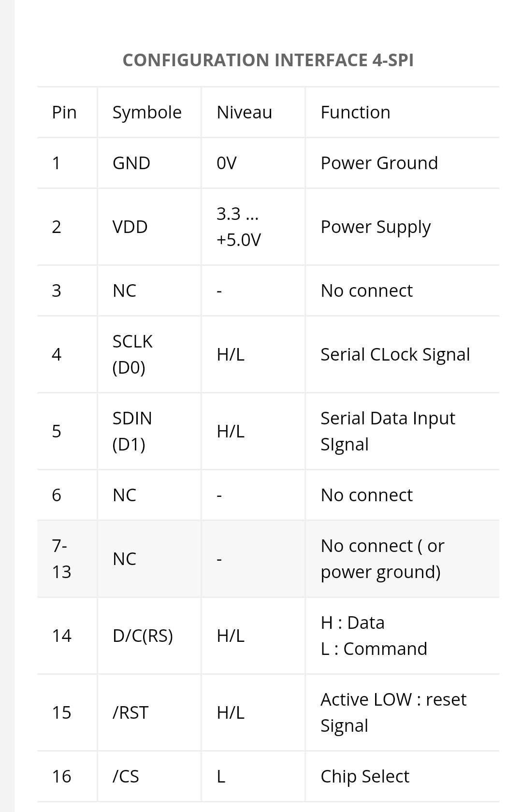Click the '3.3 ... +5.0V' level cell
Screen dimensions: 522x812
coord(238,227)
